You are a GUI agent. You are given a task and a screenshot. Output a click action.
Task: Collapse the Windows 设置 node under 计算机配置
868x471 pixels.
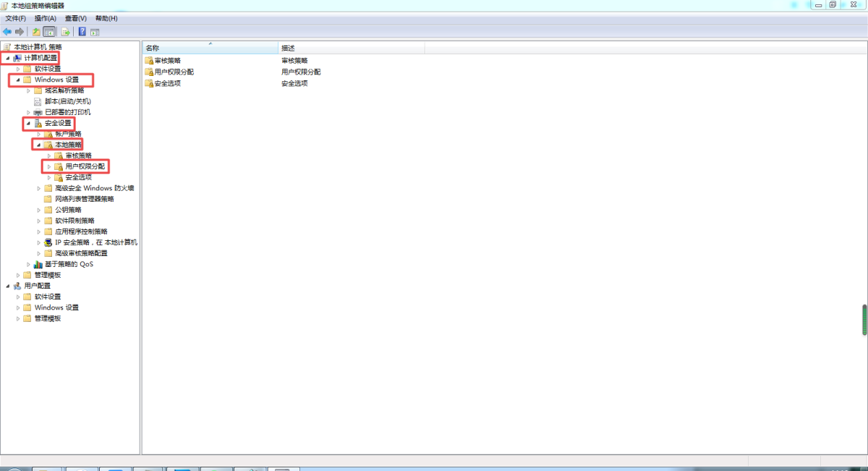tap(18, 80)
